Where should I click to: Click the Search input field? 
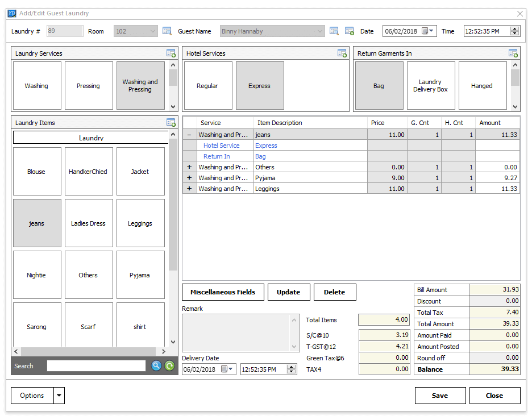[x=96, y=365]
